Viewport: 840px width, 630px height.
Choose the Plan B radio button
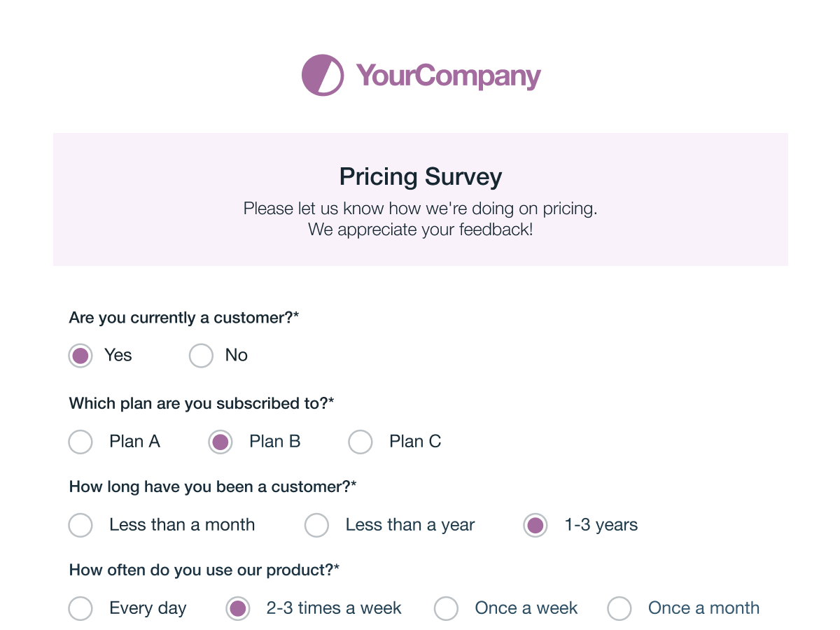tap(220, 442)
